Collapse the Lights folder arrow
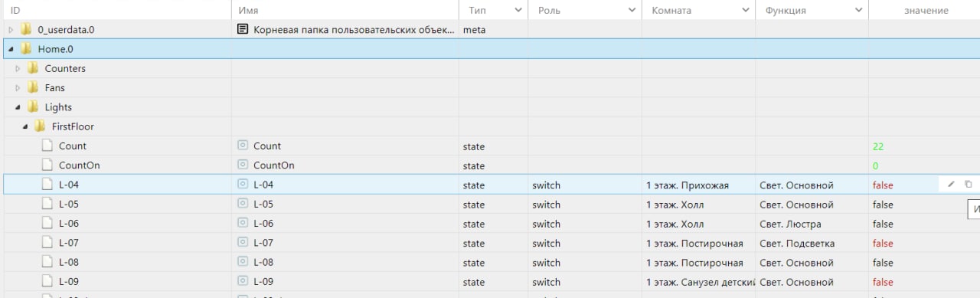The image size is (980, 298). pos(18,107)
